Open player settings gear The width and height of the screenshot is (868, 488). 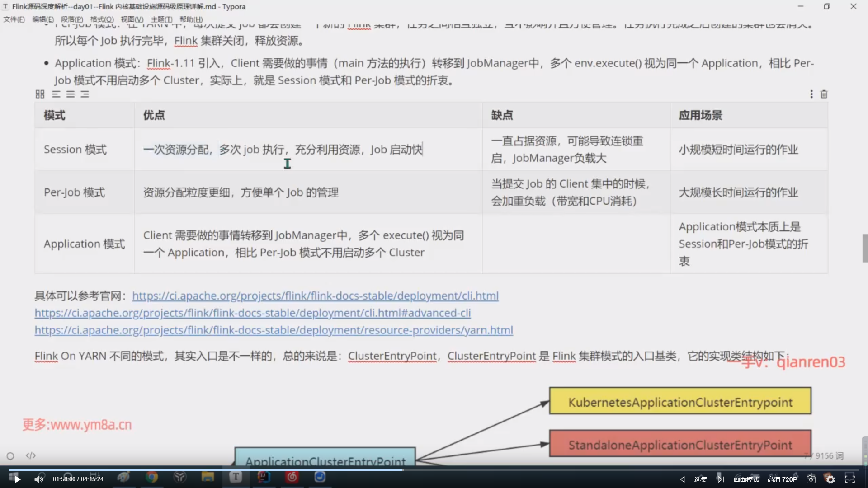click(830, 479)
